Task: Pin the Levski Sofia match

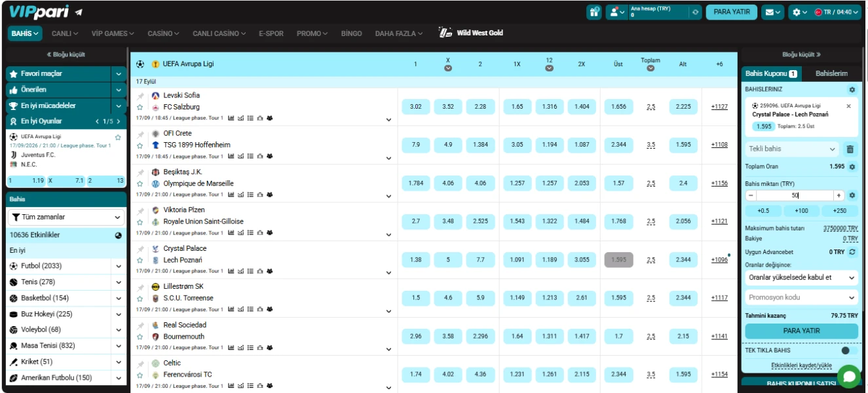Action: [x=140, y=96]
